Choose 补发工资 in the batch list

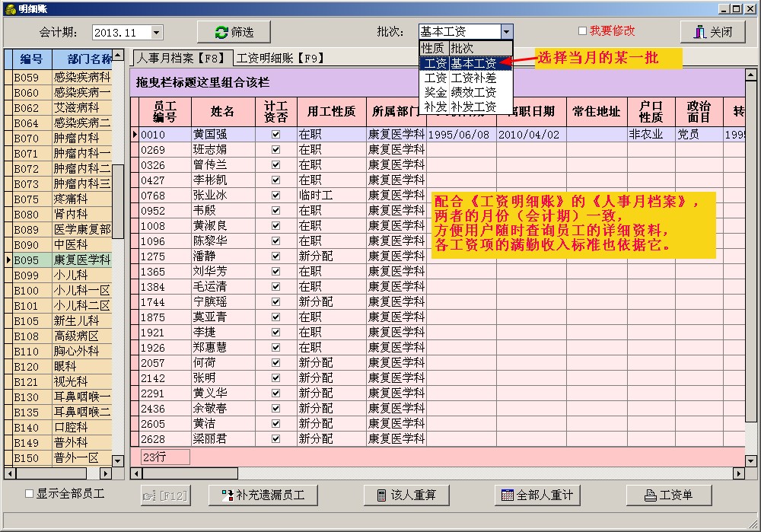pyautogui.click(x=472, y=107)
